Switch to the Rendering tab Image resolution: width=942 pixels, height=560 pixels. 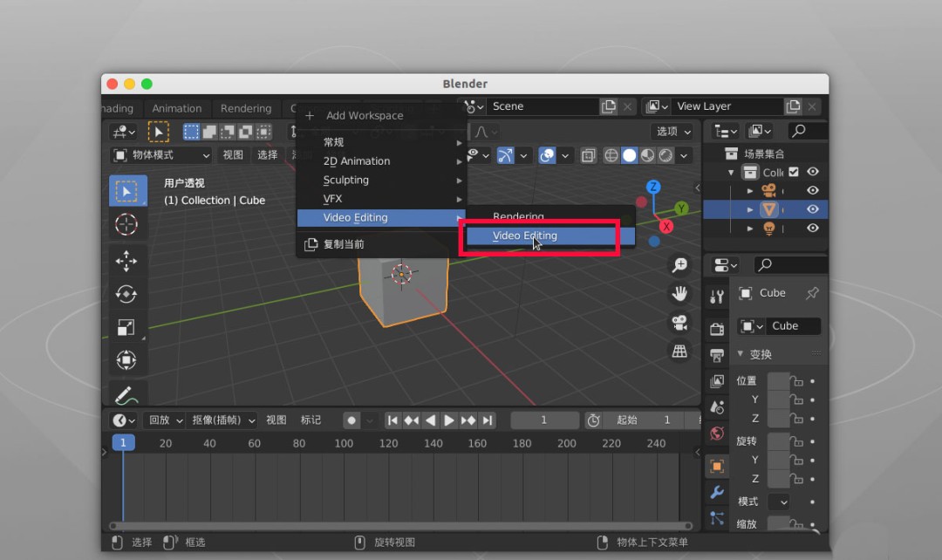(247, 108)
